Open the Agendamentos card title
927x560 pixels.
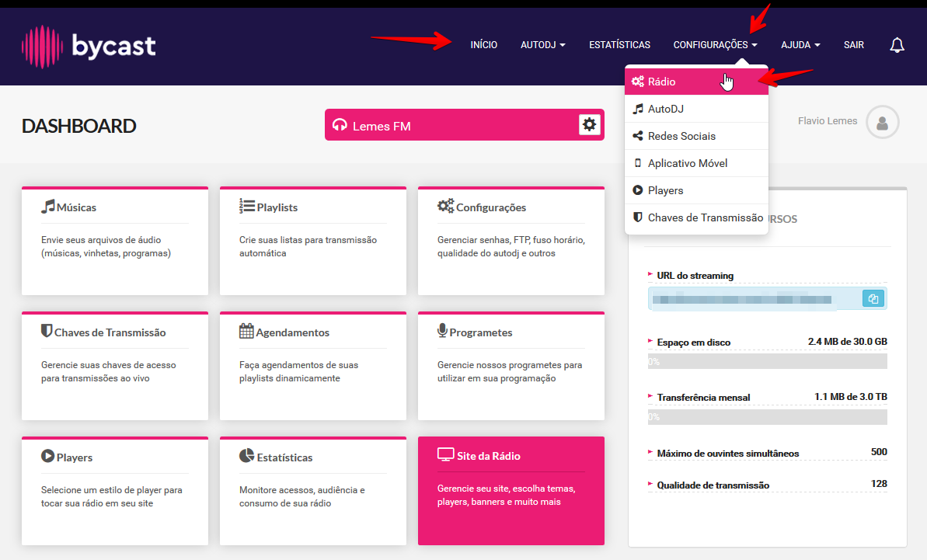pyautogui.click(x=293, y=332)
